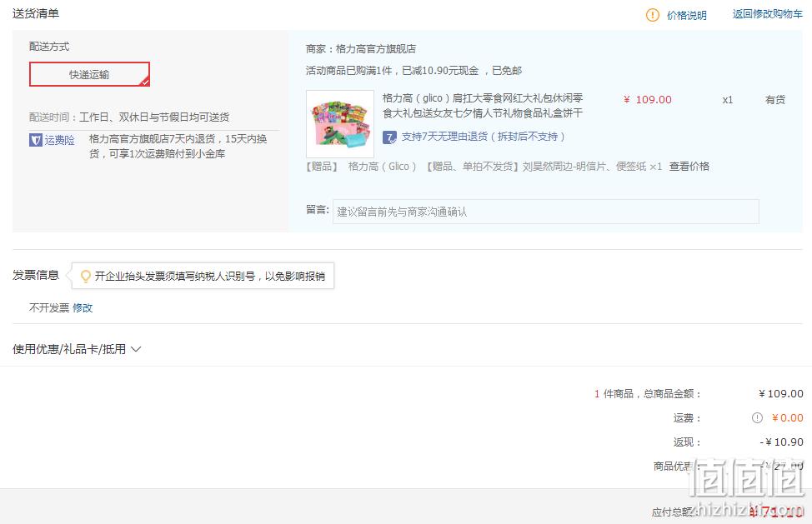Image resolution: width=812 pixels, height=524 pixels.
Task: Click the promotion note 已减10.90元现金
Action: click(440, 70)
